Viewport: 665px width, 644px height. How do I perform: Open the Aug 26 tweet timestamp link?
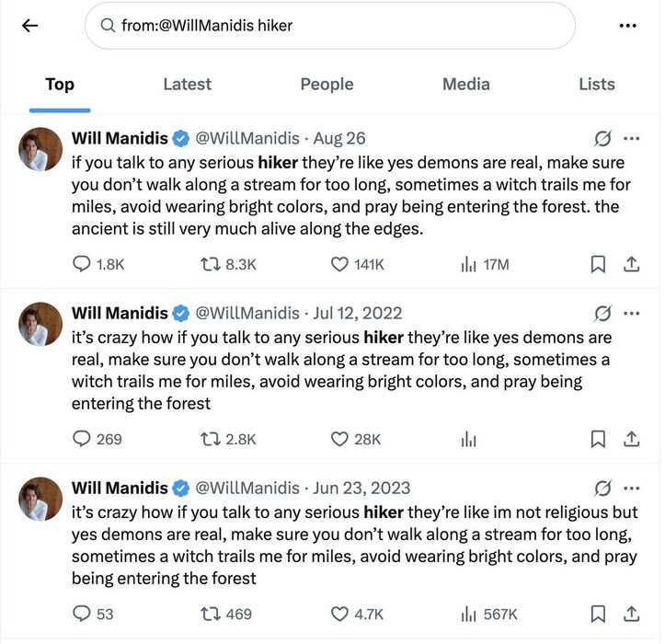pos(338,139)
